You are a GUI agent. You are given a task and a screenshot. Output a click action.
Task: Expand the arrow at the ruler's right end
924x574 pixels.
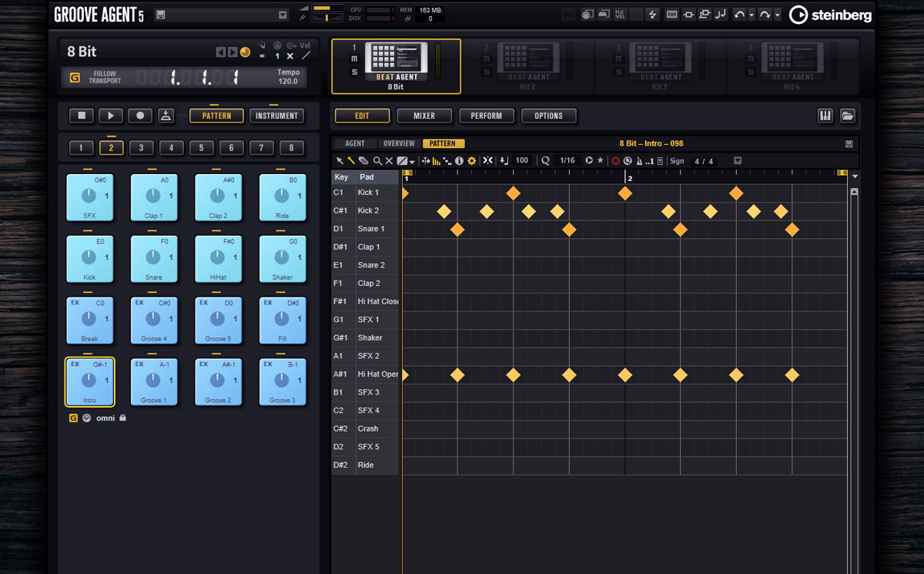(x=855, y=176)
